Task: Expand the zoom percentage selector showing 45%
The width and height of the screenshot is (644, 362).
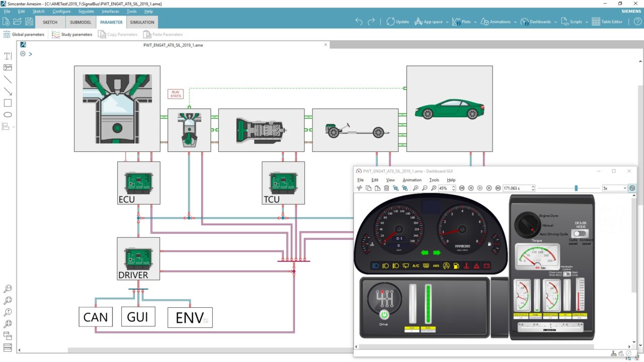Action: (x=452, y=188)
